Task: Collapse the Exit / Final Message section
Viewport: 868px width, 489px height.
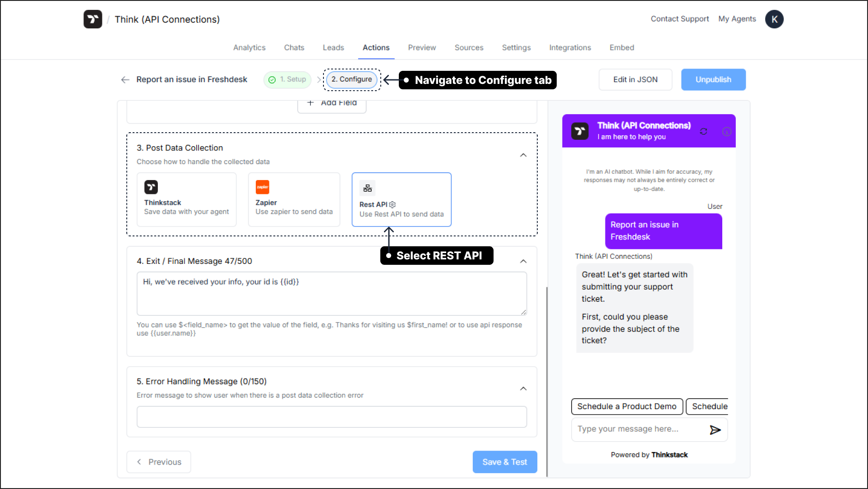Action: [523, 261]
